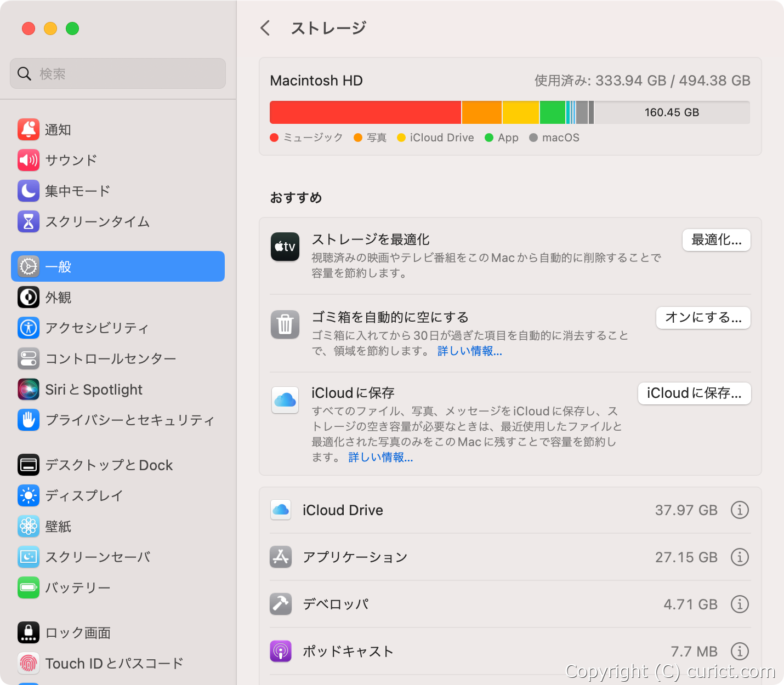The height and width of the screenshot is (685, 784).
Task: Open 詳しい情報 link for trash emptying
Action: [x=470, y=351]
